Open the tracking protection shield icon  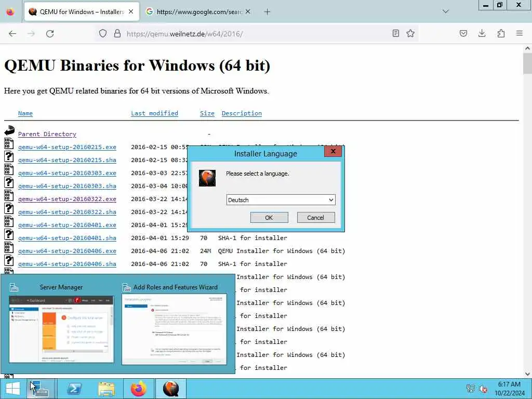coord(103,34)
